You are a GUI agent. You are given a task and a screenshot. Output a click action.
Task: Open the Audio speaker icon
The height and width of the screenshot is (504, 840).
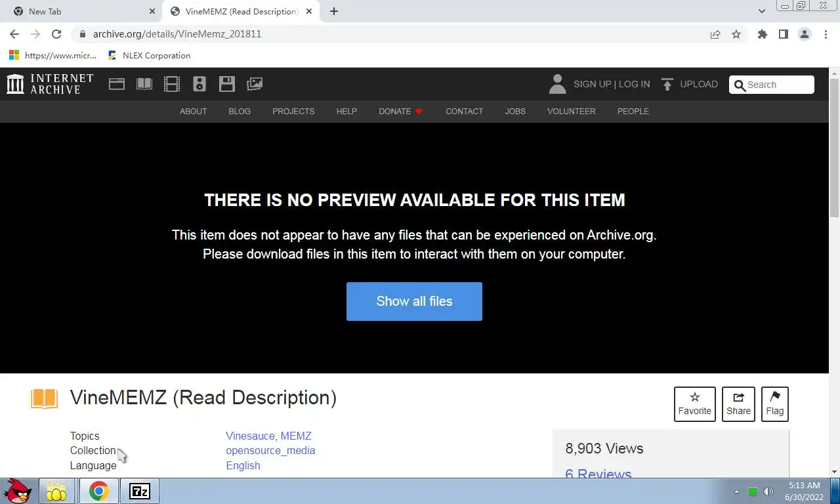(199, 84)
